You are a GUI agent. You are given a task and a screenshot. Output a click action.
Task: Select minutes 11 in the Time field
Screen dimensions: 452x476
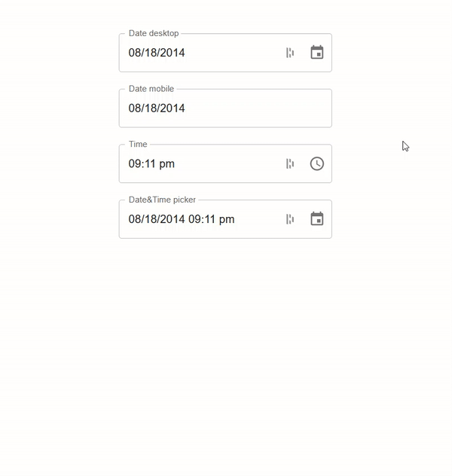(151, 163)
